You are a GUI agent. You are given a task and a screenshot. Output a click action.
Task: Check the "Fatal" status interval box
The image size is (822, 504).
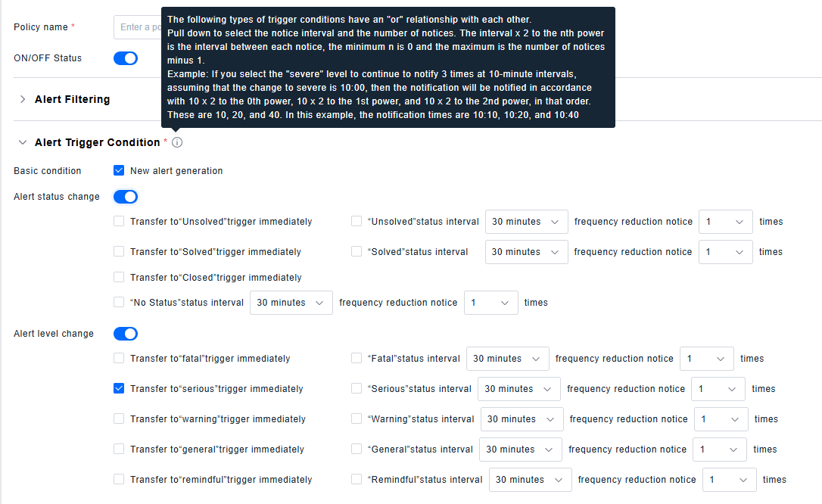pyautogui.click(x=357, y=359)
